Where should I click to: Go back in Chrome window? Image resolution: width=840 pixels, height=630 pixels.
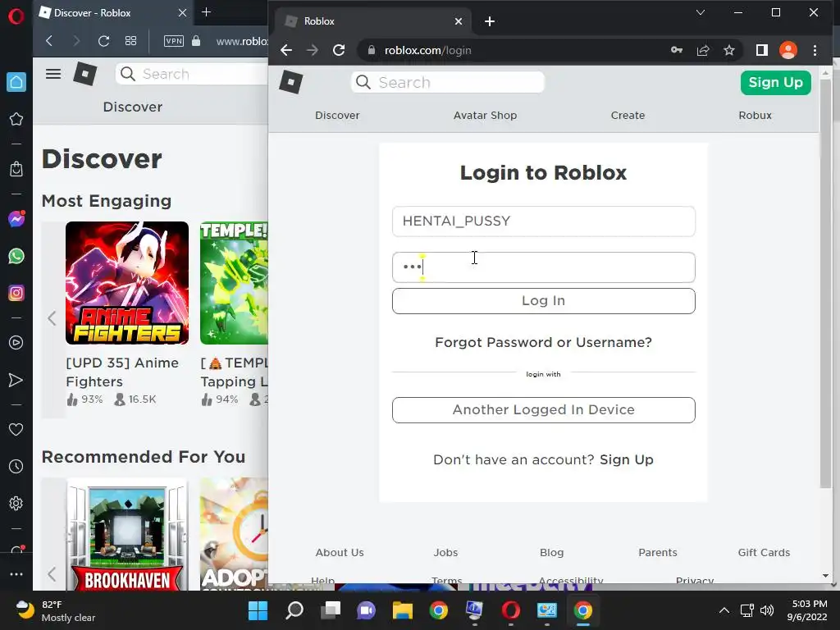tap(286, 50)
